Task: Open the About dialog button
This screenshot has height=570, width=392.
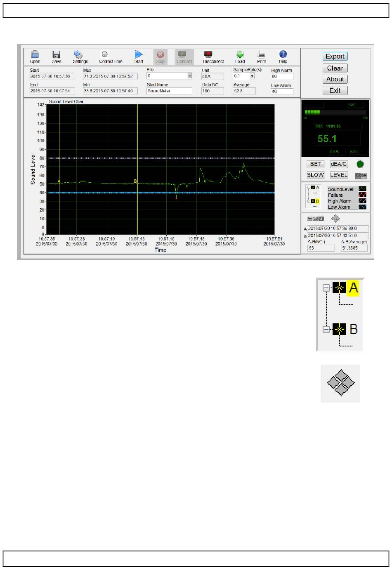Action: click(335, 79)
